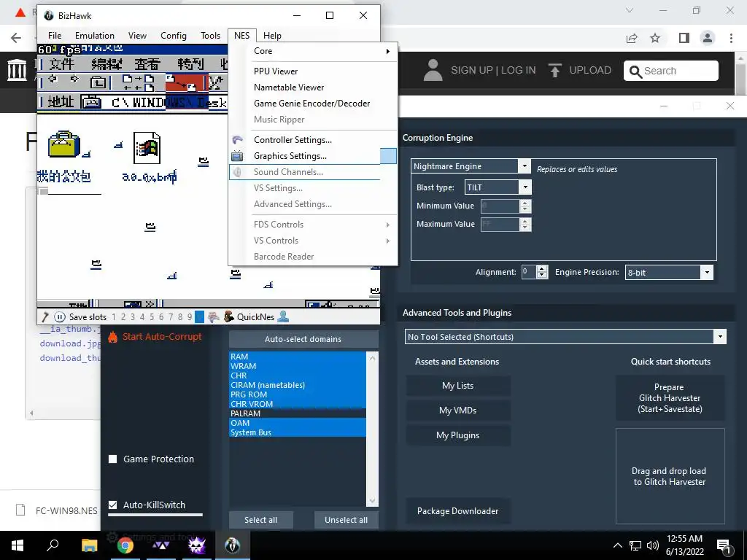Click the Maximum Value spinner arrows
The image size is (747, 560).
pyautogui.click(x=525, y=225)
